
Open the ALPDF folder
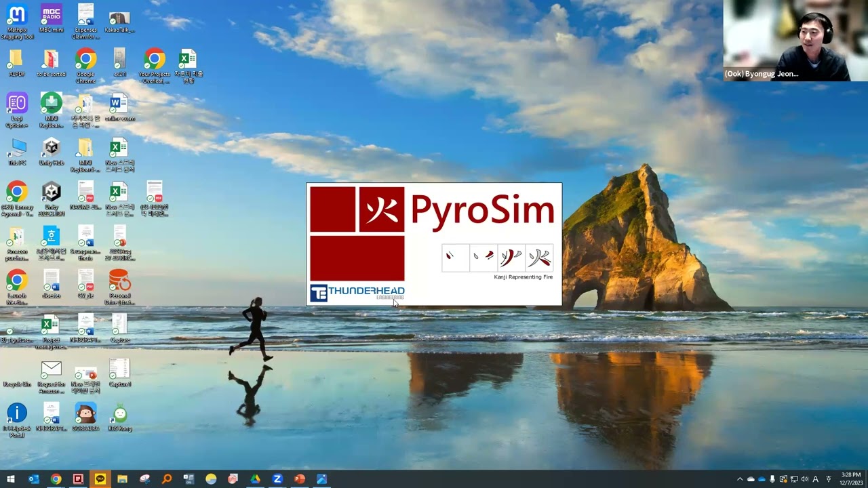(x=17, y=62)
